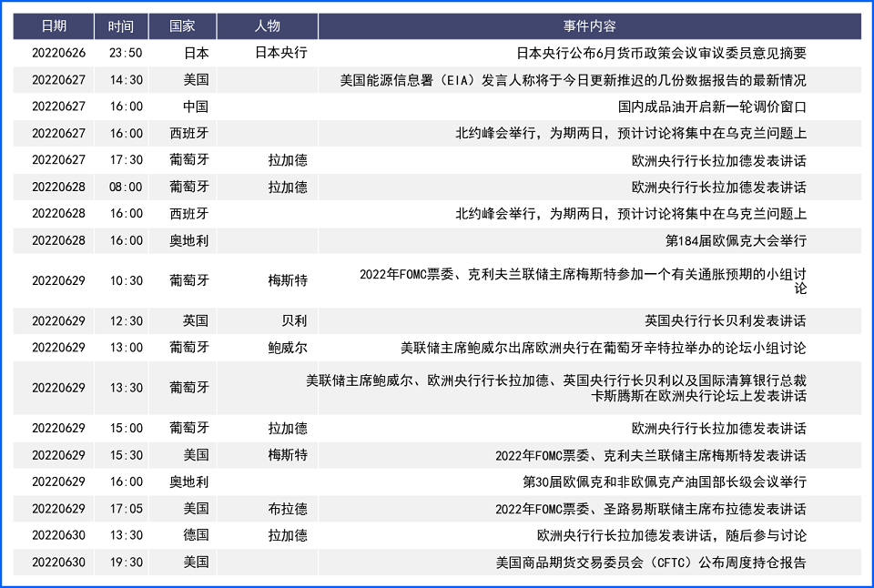This screenshot has width=874, height=588.
Task: Select time cell 10:30
Action: 126,280
